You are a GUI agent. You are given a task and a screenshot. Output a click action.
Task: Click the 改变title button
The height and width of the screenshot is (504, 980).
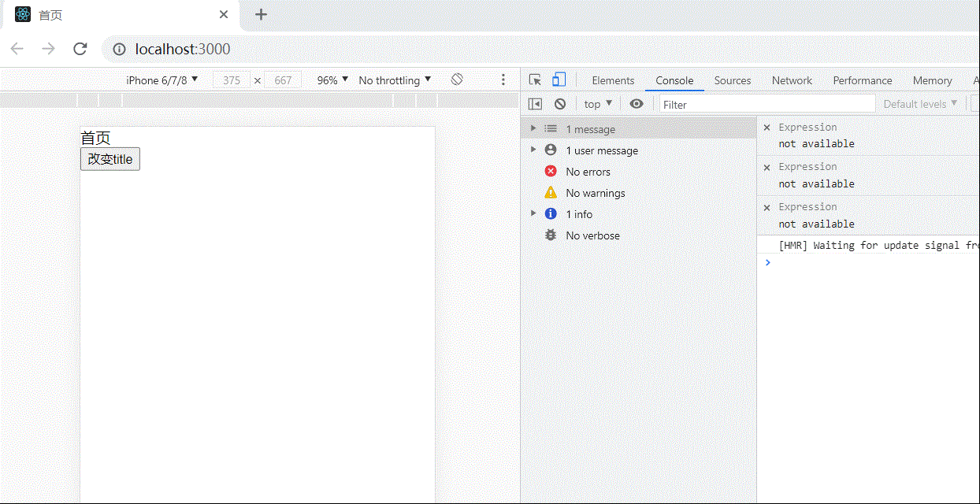click(110, 159)
